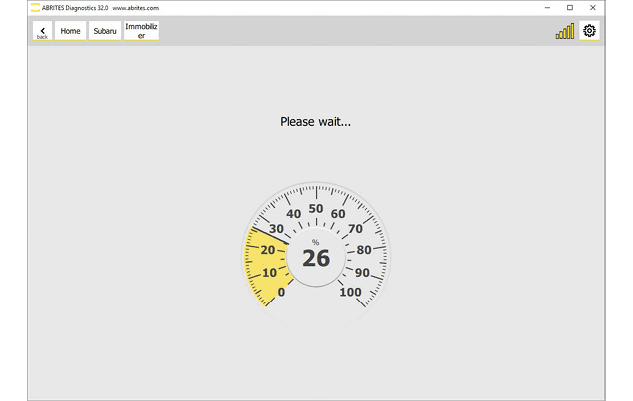
Task: Click the 26 value in gauge center
Action: pyautogui.click(x=316, y=259)
